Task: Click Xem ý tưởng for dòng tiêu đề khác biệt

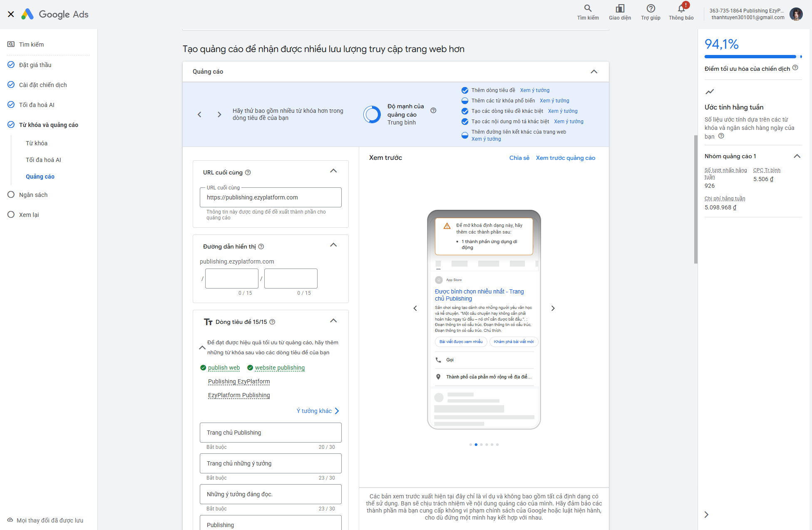Action: (x=563, y=111)
